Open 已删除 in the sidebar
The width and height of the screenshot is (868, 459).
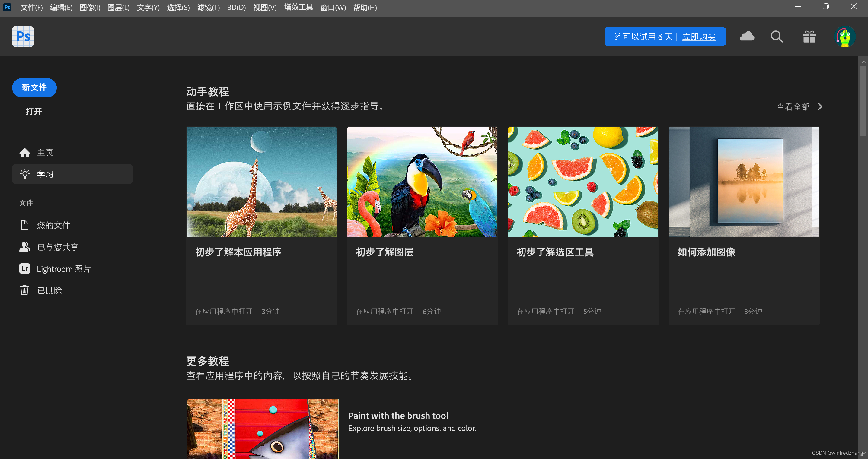(x=72, y=290)
